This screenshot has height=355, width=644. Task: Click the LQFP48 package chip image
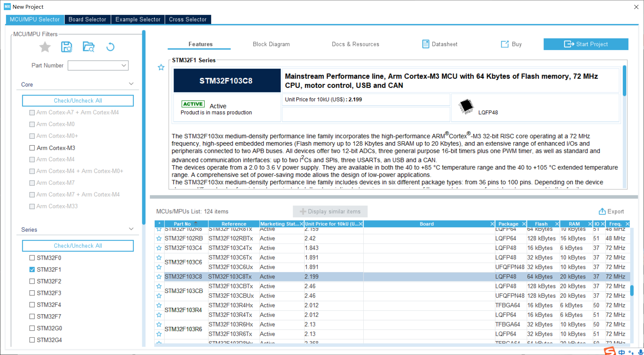pos(466,106)
